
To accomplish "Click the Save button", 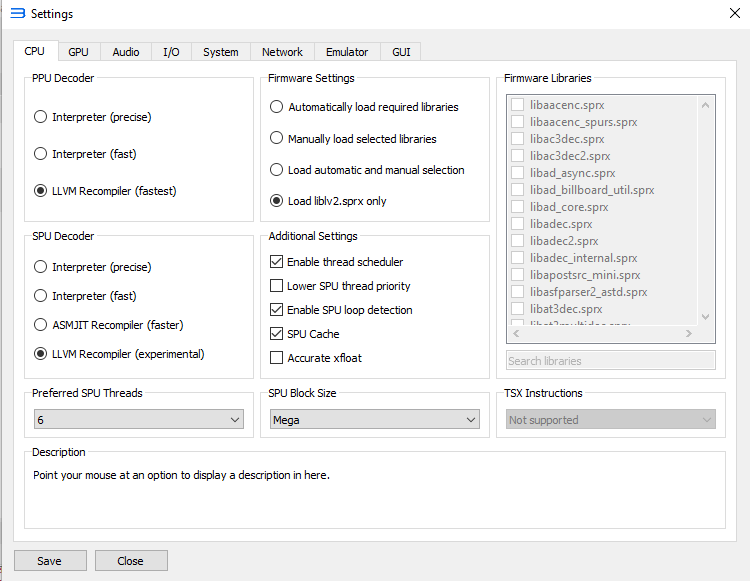I will pyautogui.click(x=50, y=561).
